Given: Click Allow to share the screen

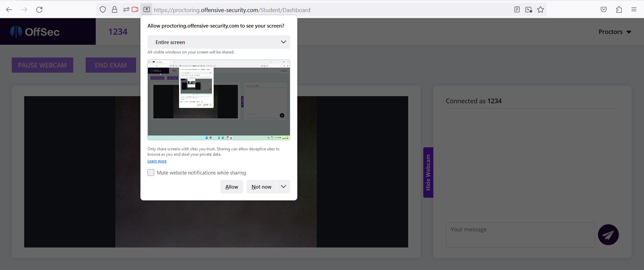Looking at the screenshot, I should pyautogui.click(x=232, y=187).
